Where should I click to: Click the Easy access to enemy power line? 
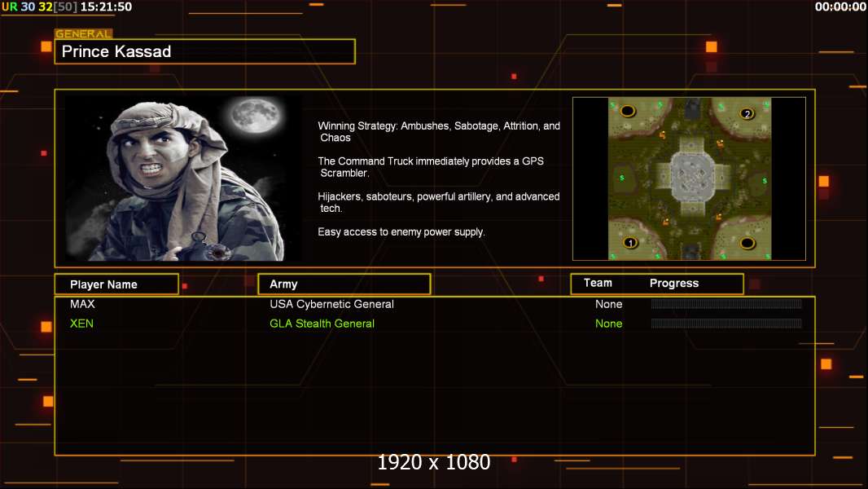point(401,232)
